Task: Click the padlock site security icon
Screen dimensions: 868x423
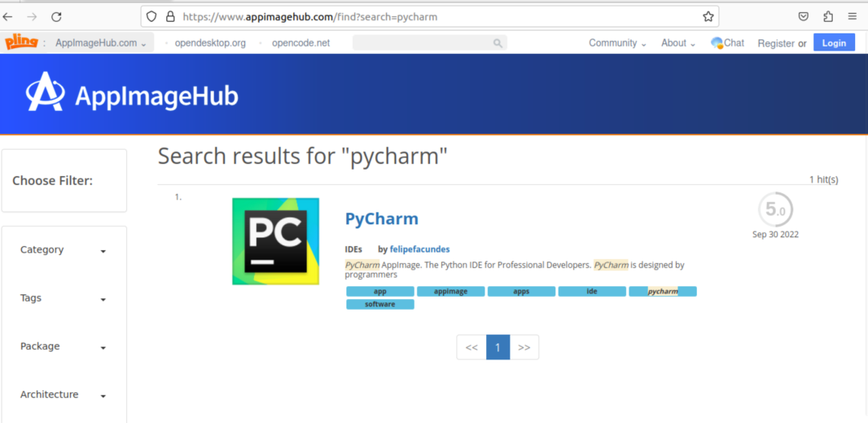Action: point(170,17)
